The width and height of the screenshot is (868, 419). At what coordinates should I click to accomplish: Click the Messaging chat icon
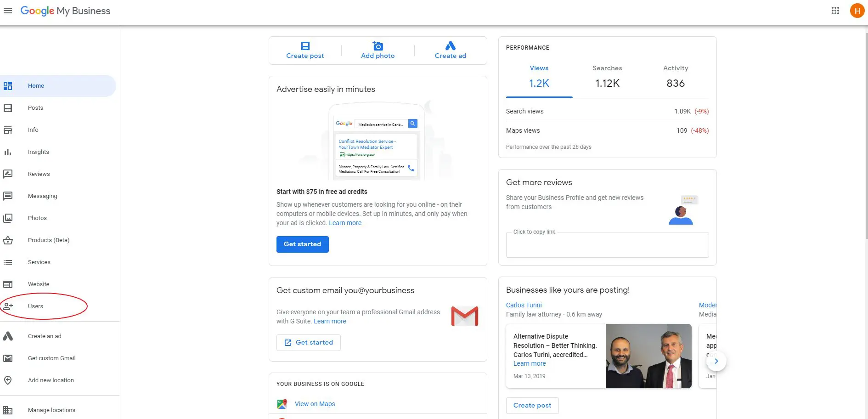[8, 196]
